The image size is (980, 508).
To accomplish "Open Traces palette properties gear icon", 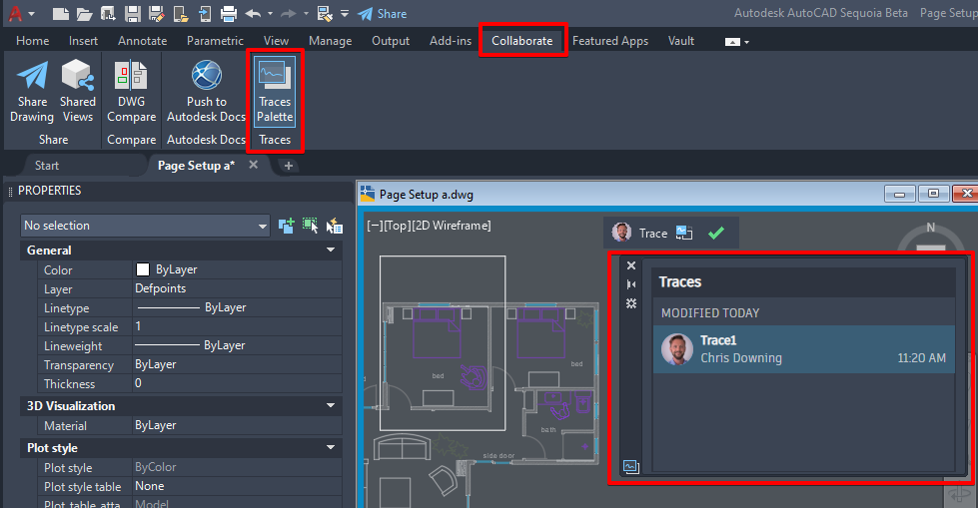I will click(631, 303).
